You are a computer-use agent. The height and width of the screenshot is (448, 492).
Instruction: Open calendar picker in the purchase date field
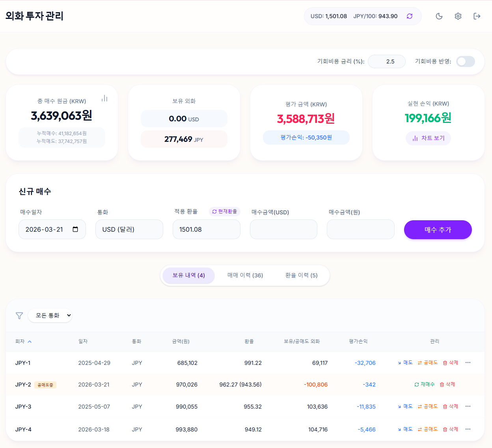(75, 229)
